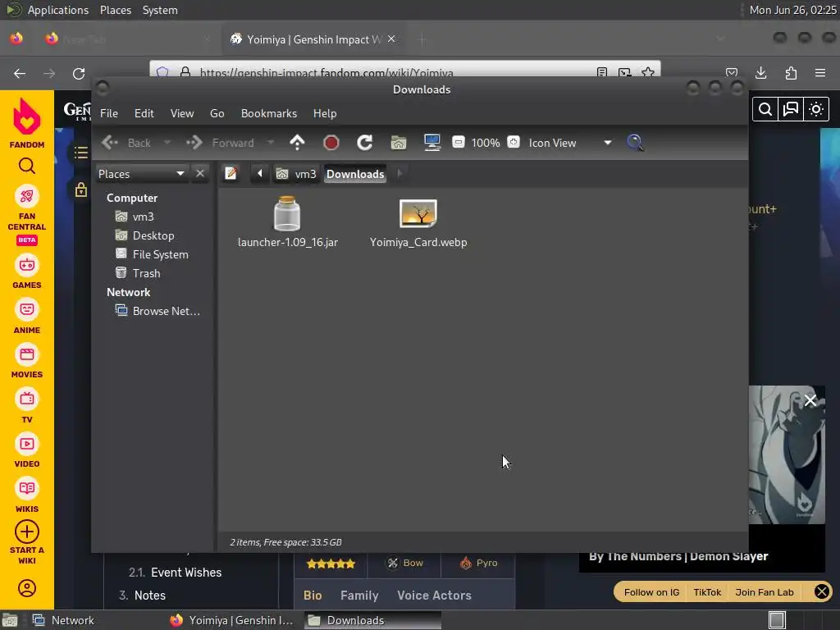840x630 pixels.
Task: Zoom out with the minus icon
Action: click(458, 143)
